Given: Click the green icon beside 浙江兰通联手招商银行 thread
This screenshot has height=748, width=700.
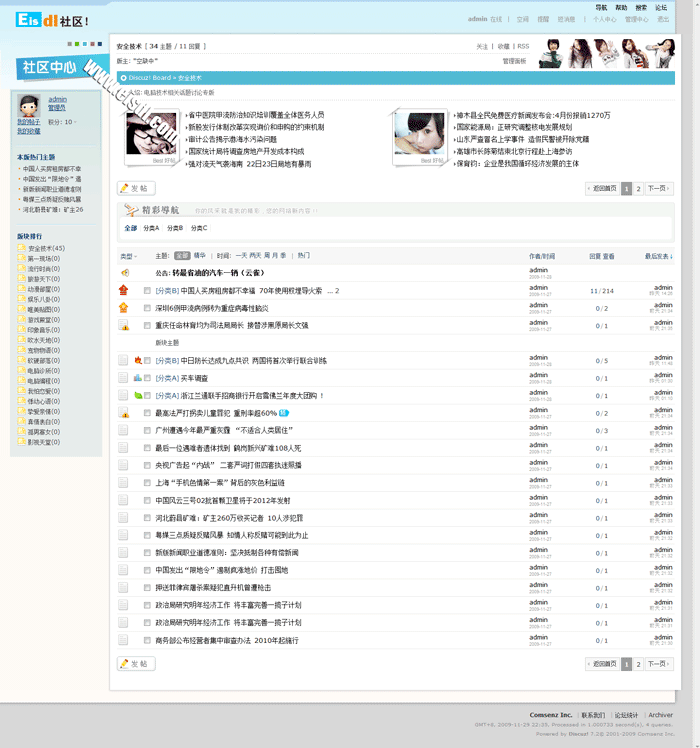Looking at the screenshot, I should click(138, 395).
